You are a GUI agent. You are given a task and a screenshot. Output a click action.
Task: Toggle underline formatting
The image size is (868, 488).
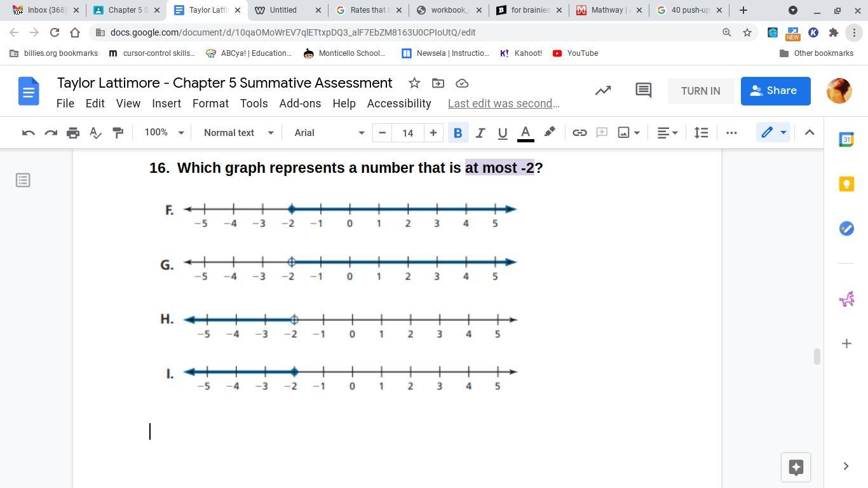pyautogui.click(x=502, y=133)
